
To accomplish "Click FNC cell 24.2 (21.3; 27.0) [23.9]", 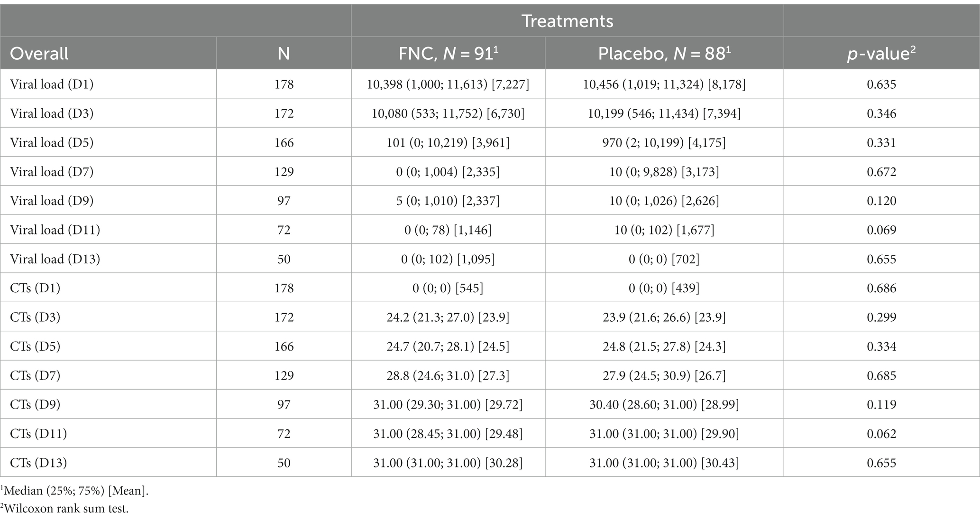I will (448, 317).
